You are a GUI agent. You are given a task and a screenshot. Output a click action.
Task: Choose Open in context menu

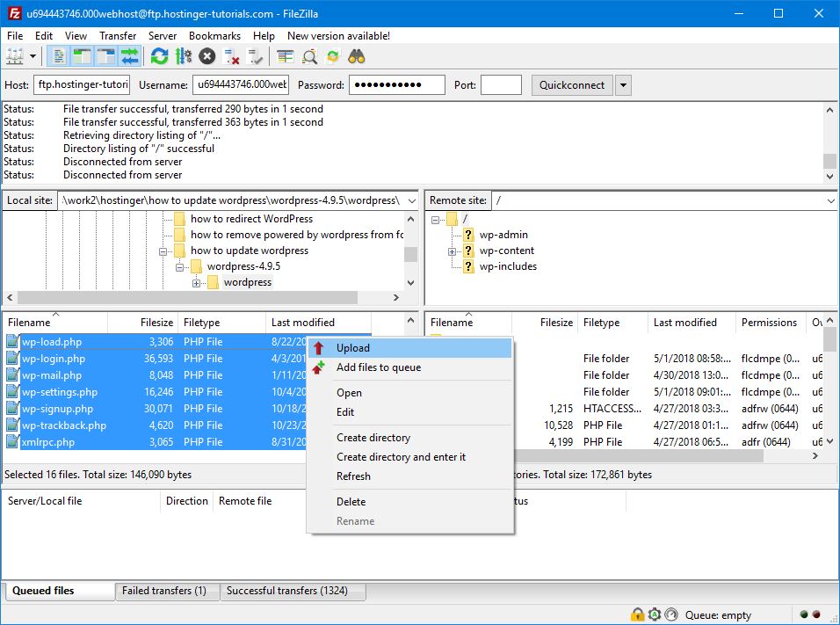click(x=410, y=392)
